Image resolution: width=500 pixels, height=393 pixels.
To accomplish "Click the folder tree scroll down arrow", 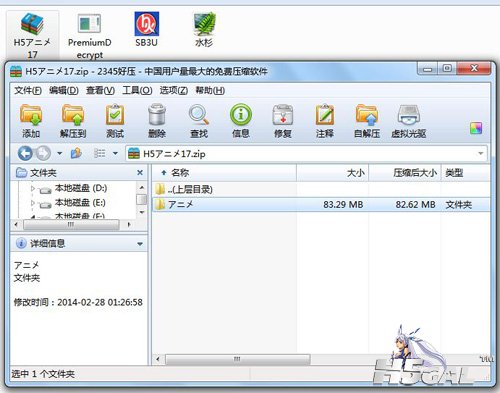I will point(142,212).
